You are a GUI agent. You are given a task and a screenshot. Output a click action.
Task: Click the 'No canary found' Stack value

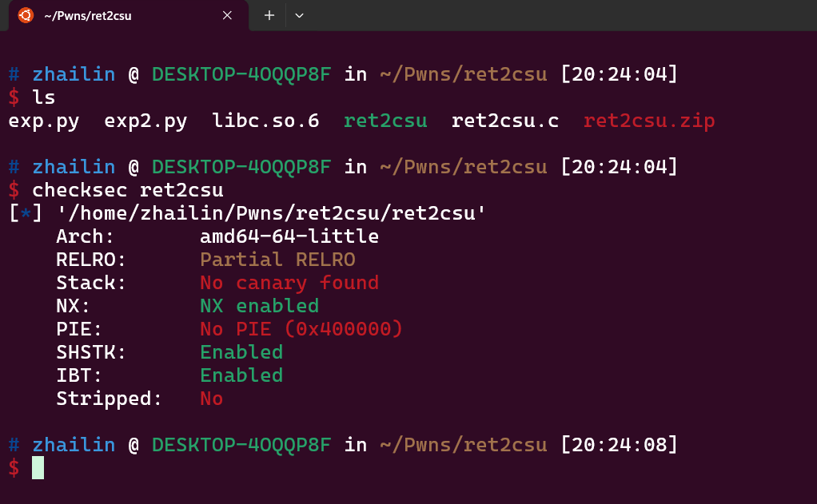[x=289, y=283]
